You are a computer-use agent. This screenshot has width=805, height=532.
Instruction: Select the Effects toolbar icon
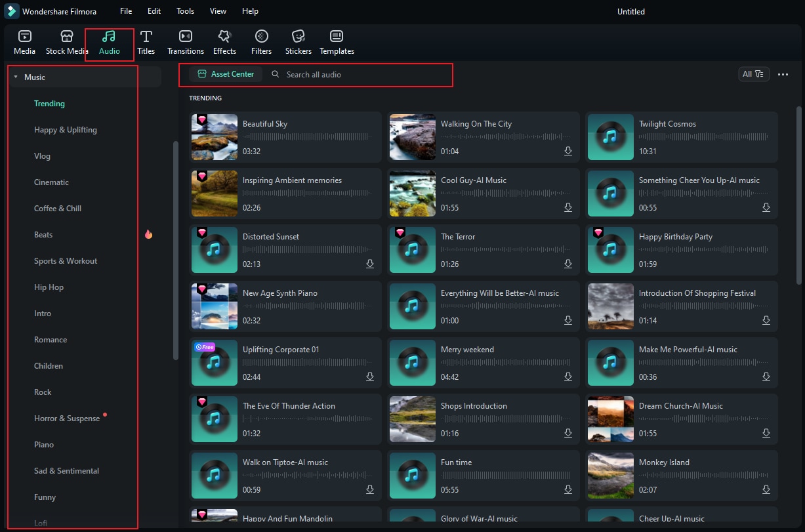click(x=224, y=36)
